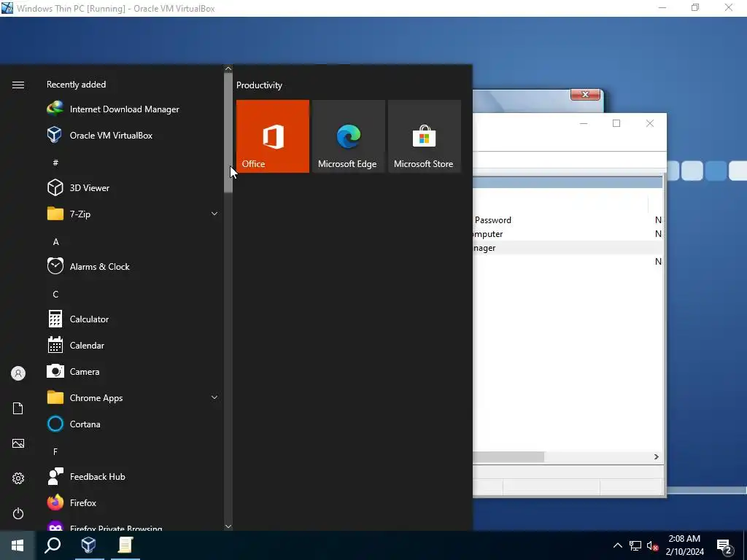
Task: Show hidden tray icons chevron
Action: pyautogui.click(x=617, y=545)
